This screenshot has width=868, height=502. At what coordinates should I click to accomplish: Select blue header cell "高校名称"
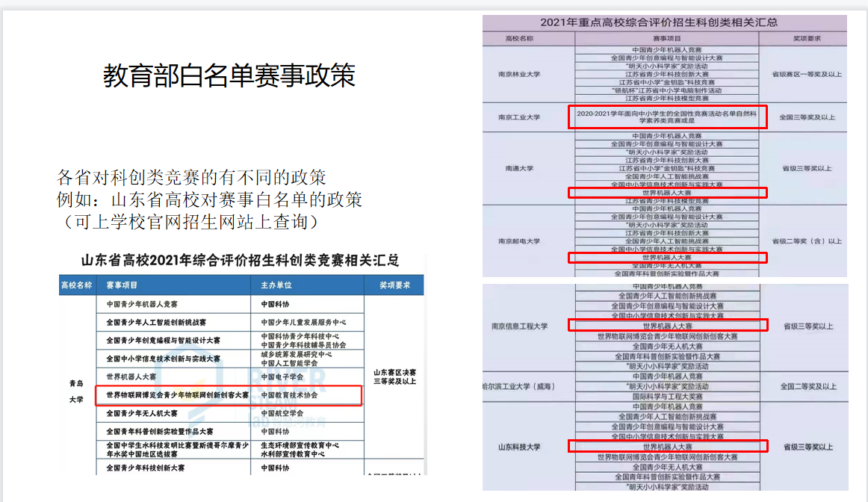coord(76,285)
